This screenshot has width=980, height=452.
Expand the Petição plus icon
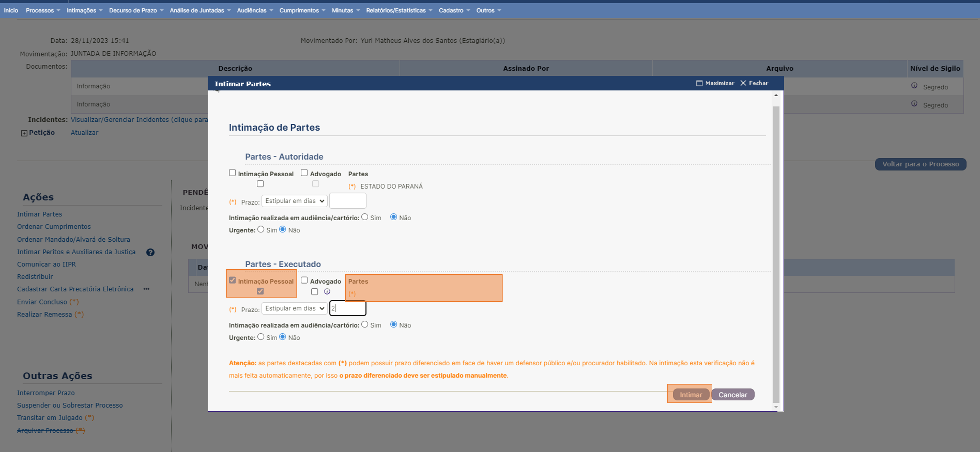point(24,133)
